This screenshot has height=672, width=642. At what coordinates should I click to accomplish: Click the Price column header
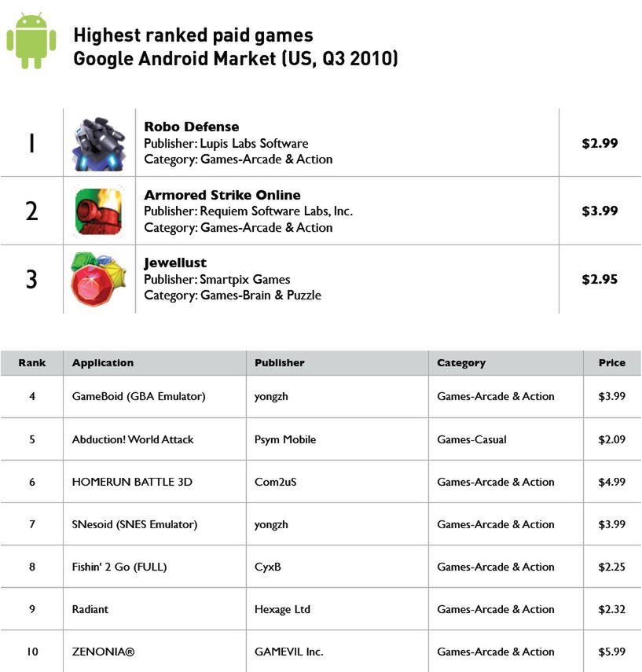611,363
